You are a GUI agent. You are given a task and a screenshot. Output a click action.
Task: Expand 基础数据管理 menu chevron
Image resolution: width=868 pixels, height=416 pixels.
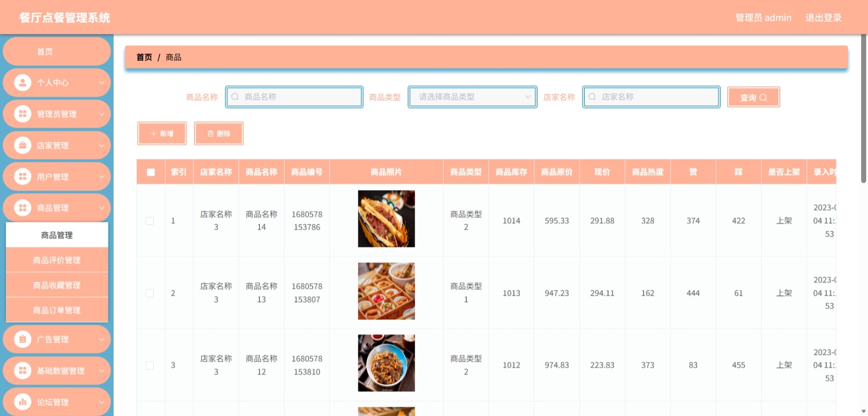[101, 370]
